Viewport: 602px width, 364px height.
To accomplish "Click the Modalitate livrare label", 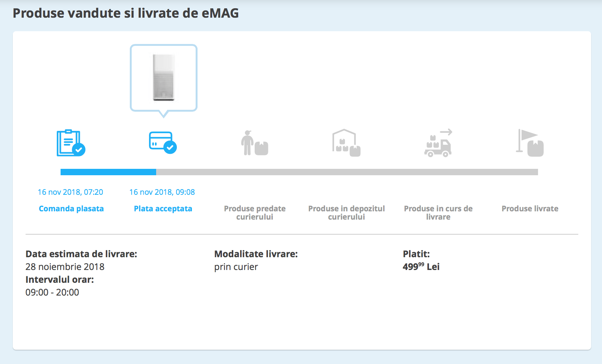I will tap(256, 254).
